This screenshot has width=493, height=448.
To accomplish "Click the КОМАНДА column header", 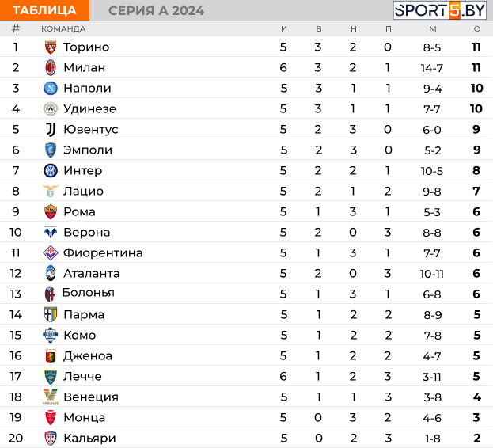I will (x=63, y=29).
